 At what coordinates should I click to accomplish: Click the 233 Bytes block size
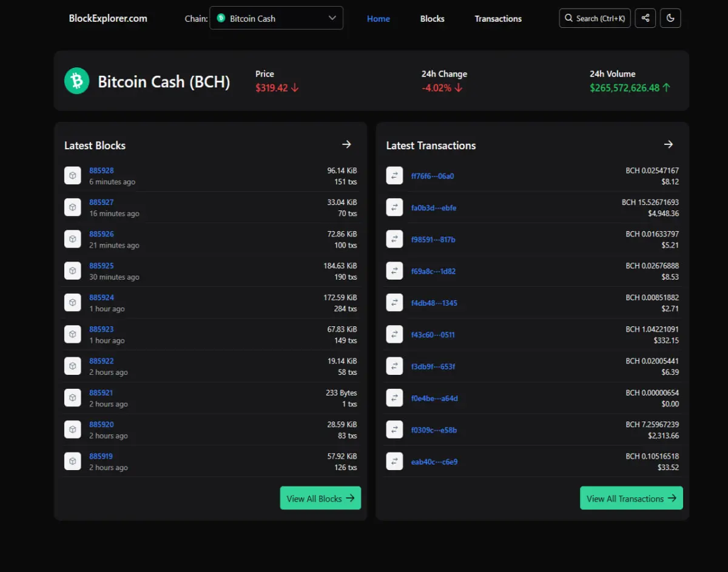(x=342, y=393)
